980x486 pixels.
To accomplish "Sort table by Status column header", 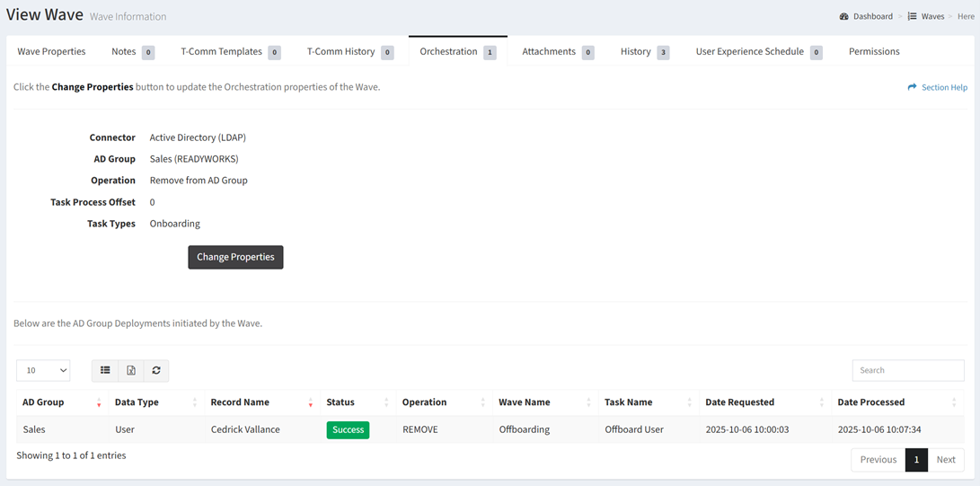I will click(341, 402).
